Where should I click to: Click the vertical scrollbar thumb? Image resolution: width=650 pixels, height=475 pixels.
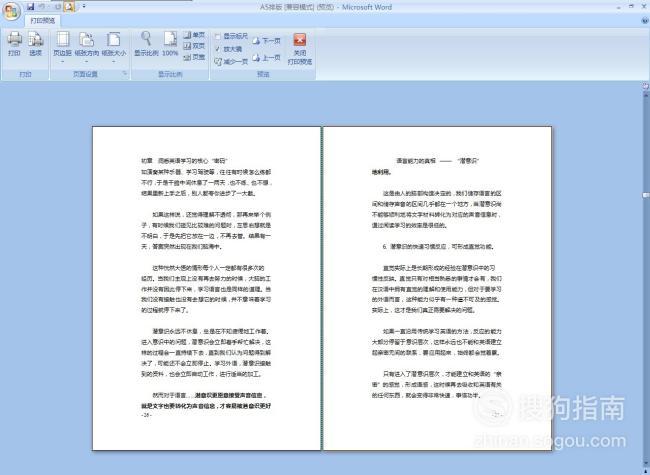(646, 195)
